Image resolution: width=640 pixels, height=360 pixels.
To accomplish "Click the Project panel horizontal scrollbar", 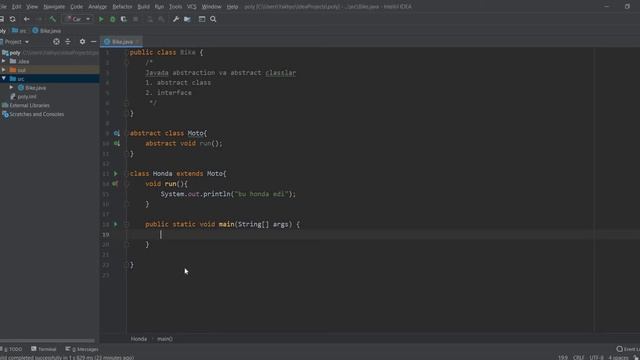I will pyautogui.click(x=47, y=340).
